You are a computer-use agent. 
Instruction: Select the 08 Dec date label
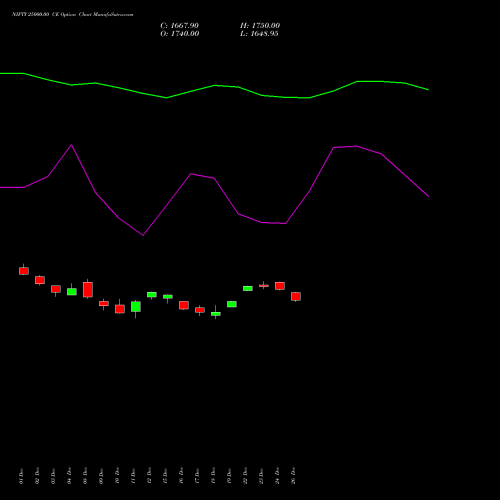tap(85, 476)
